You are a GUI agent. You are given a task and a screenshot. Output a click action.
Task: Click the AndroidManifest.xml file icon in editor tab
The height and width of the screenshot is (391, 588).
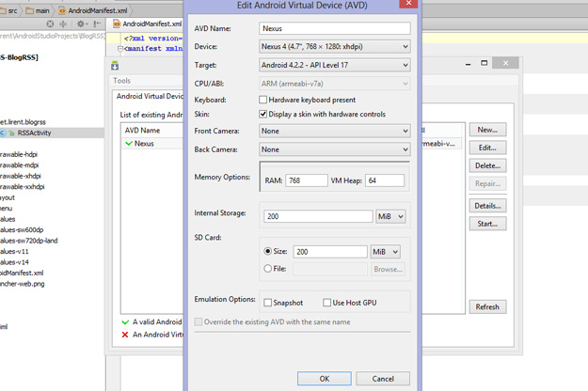pos(117,24)
